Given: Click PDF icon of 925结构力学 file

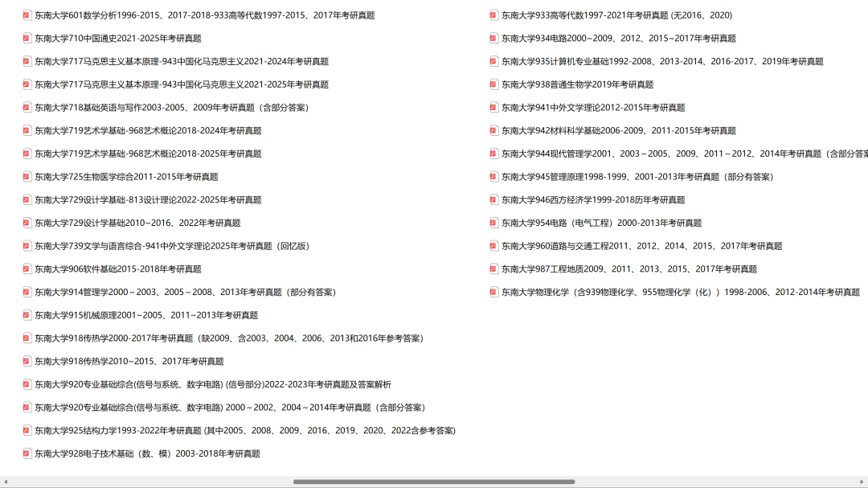Looking at the screenshot, I should pyautogui.click(x=27, y=431).
